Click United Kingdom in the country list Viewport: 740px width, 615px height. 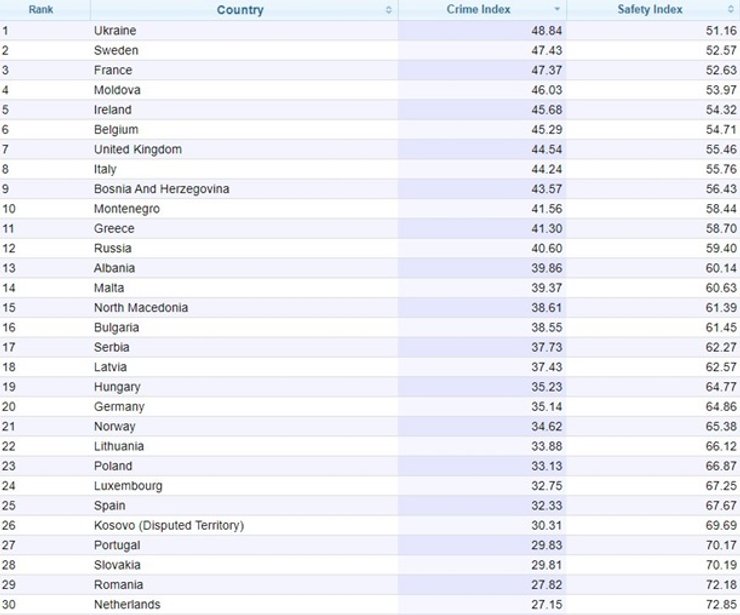(138, 150)
